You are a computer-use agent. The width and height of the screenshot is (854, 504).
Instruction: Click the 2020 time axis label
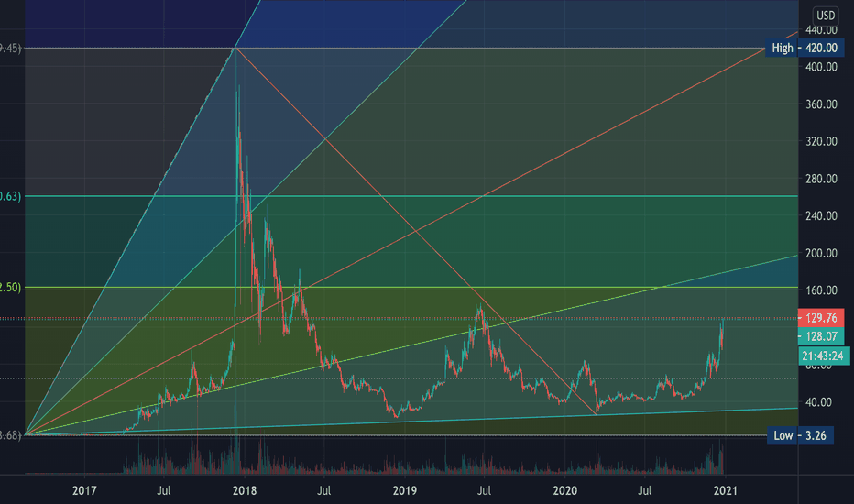564,490
